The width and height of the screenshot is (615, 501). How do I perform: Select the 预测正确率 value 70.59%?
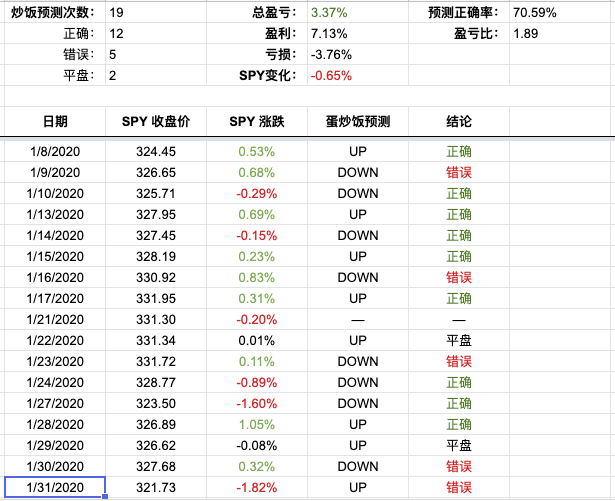(535, 13)
